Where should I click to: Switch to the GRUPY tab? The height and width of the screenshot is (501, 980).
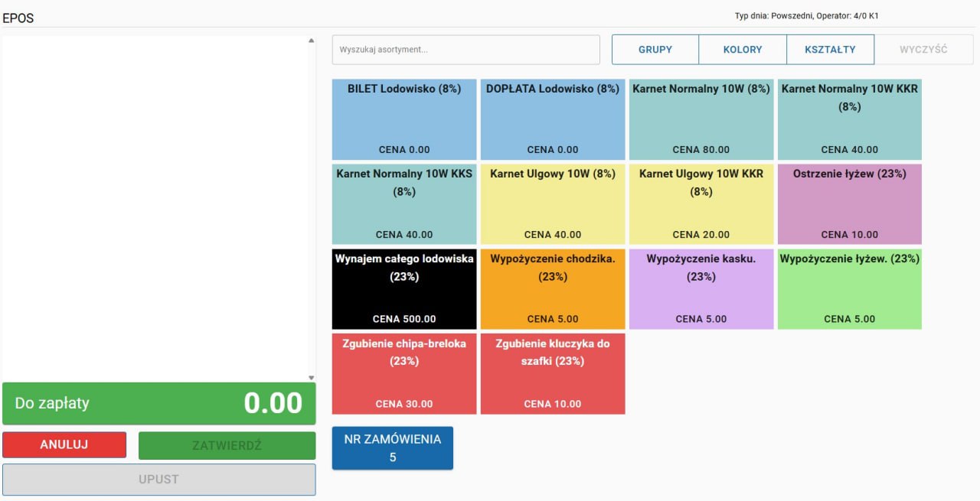coord(655,49)
